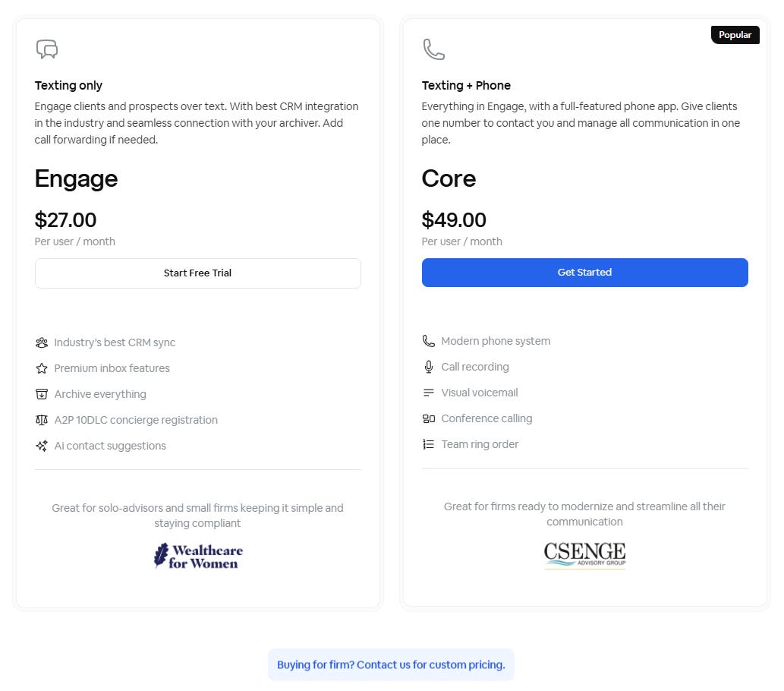The image size is (784, 691).
Task: Click the archive box icon
Action: [42, 394]
